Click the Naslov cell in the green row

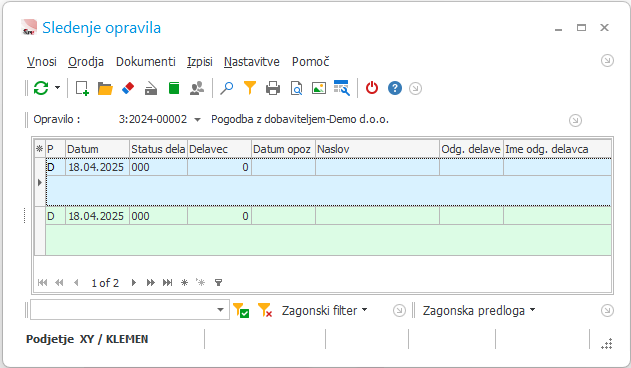pos(377,216)
